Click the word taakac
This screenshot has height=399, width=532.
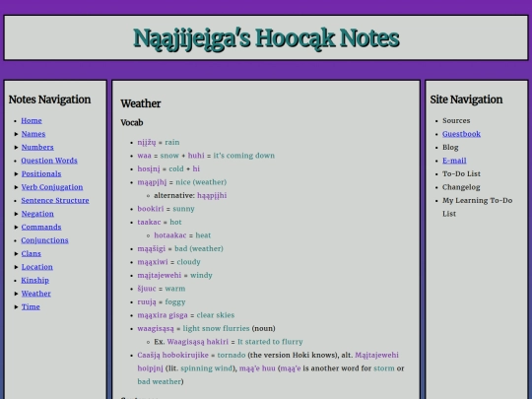click(149, 222)
